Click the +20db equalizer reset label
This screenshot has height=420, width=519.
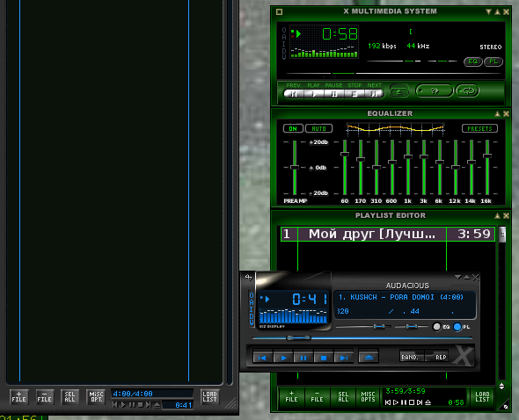pos(318,142)
